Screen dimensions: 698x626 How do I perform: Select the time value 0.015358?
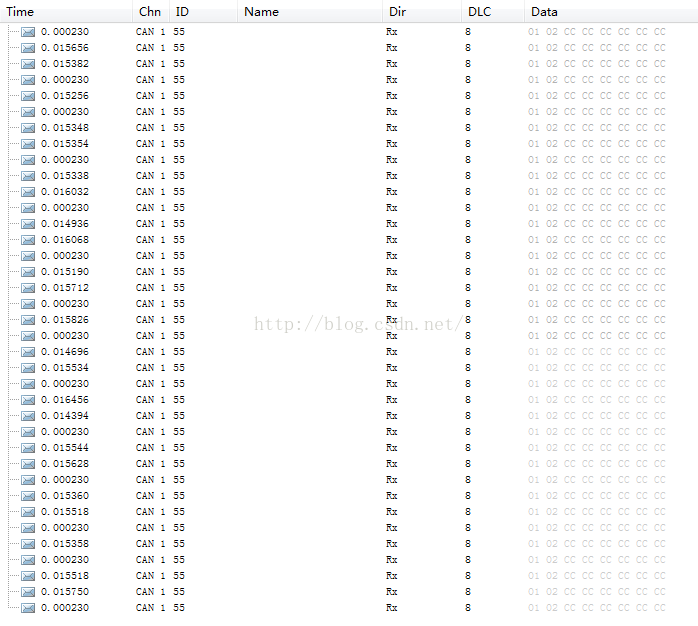click(x=65, y=544)
